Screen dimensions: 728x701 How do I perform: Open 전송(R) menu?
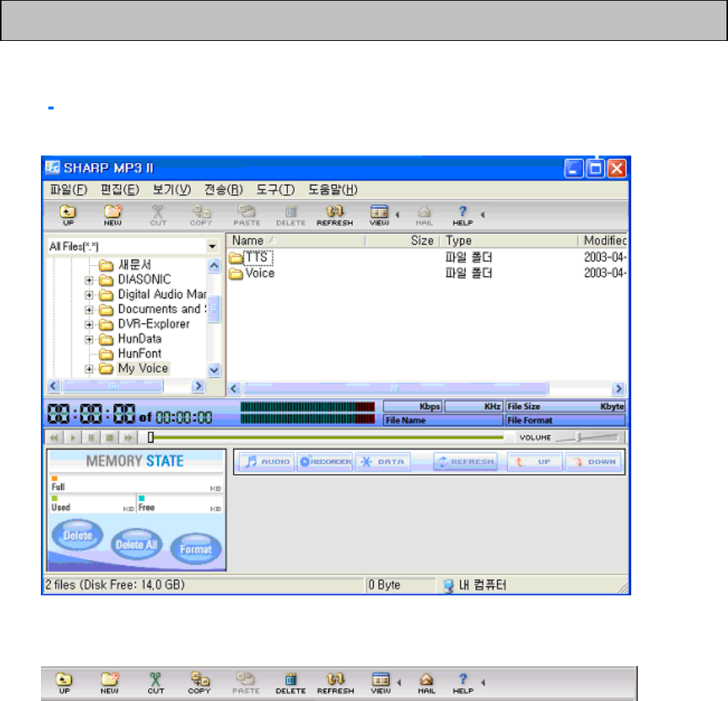223,190
